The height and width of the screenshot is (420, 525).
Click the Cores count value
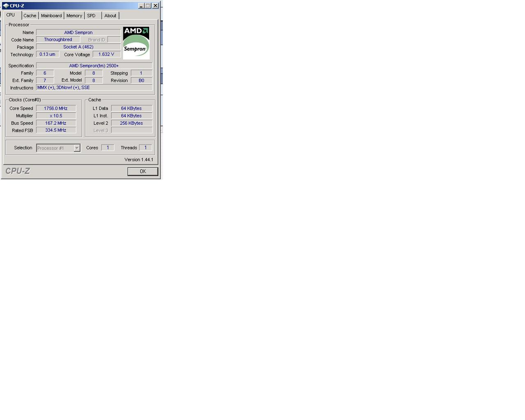tap(108, 148)
